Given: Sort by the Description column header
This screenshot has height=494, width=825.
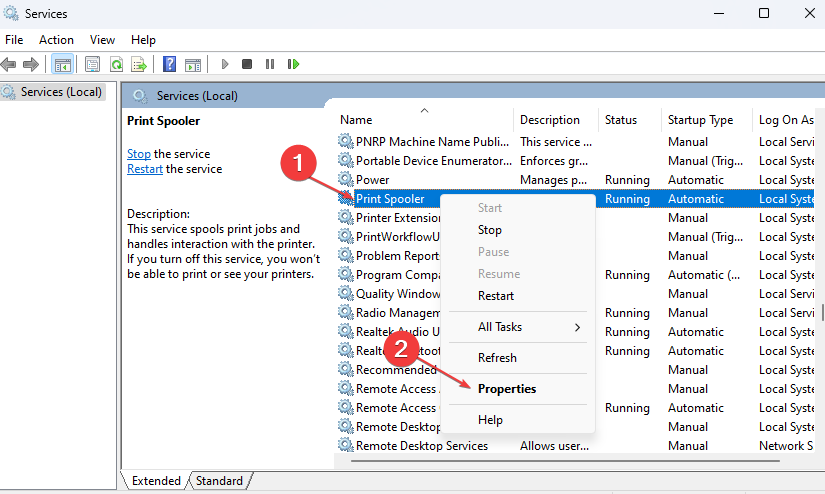Looking at the screenshot, I should coord(556,120).
